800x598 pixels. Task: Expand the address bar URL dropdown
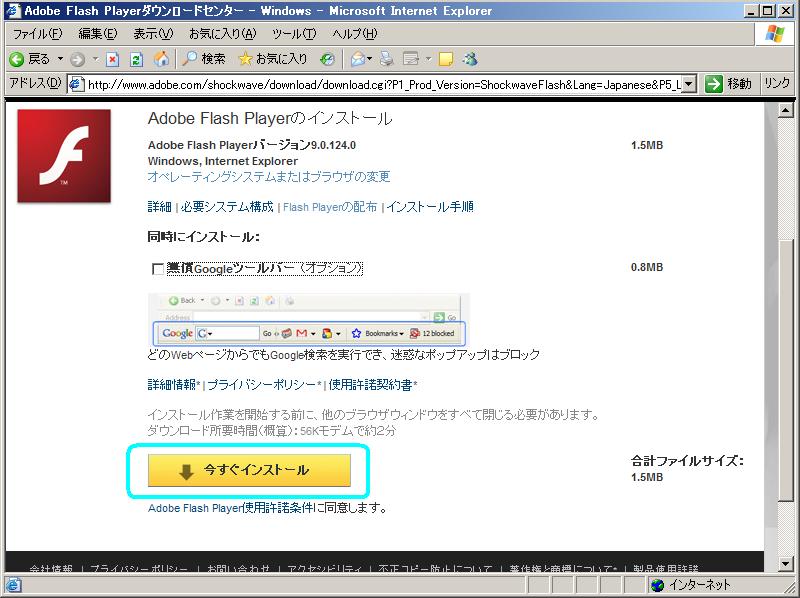click(x=689, y=84)
